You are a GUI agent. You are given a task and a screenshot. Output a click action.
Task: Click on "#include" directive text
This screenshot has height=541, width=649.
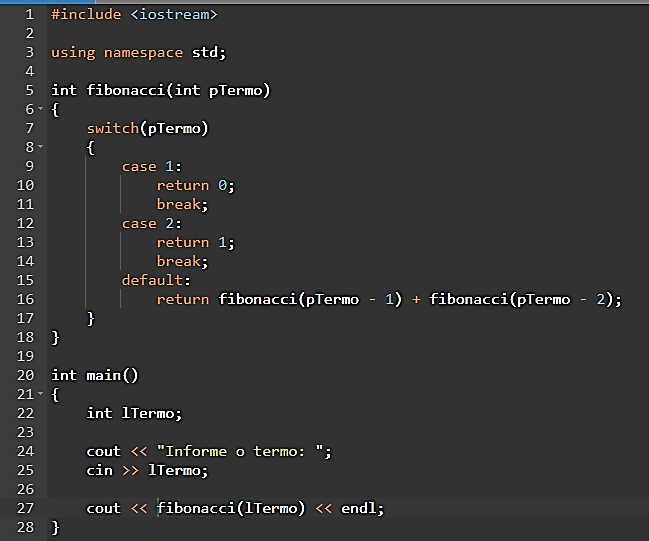pyautogui.click(x=86, y=14)
